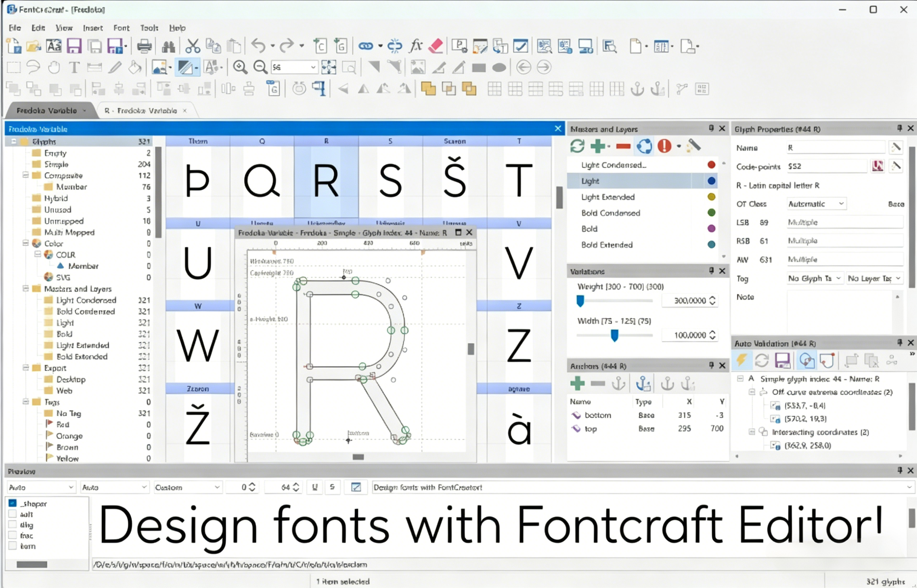The height and width of the screenshot is (588, 917).
Task: Toggle the checkbox in the Preview toolbar
Action: 355,487
